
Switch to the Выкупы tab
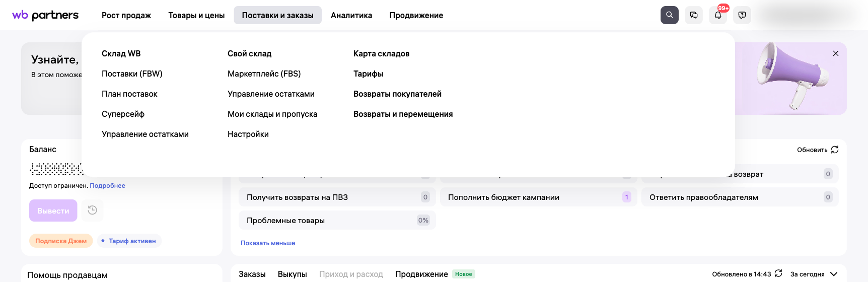pos(293,274)
